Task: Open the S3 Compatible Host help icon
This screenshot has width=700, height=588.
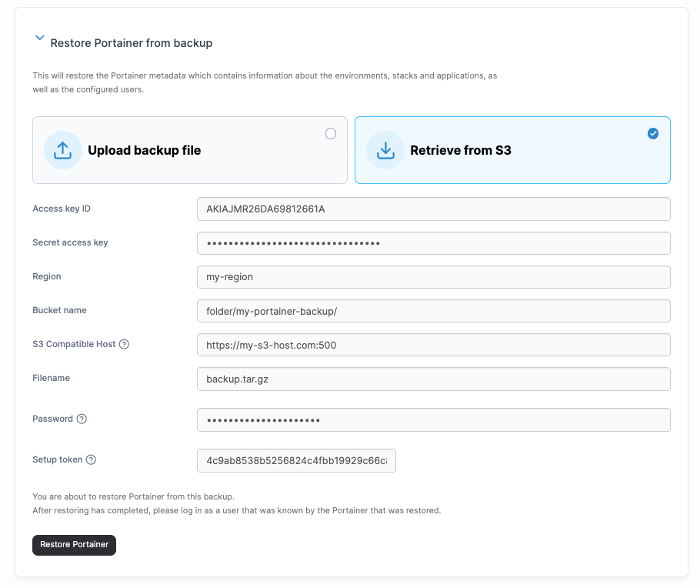Action: tap(124, 344)
